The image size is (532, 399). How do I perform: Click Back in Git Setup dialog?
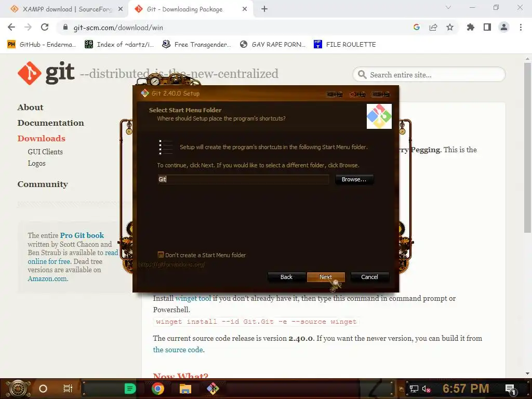coord(286,277)
